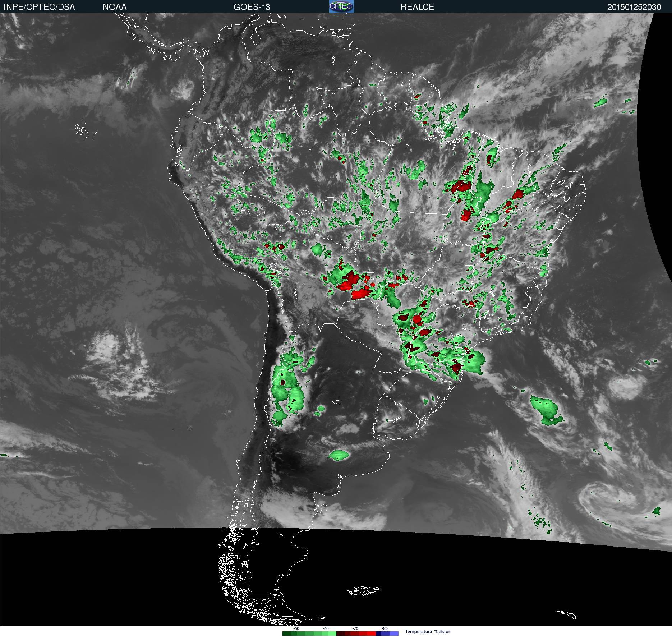This screenshot has height=636, width=672.
Task: Pick the dark green legend color segment
Action: coord(287,633)
